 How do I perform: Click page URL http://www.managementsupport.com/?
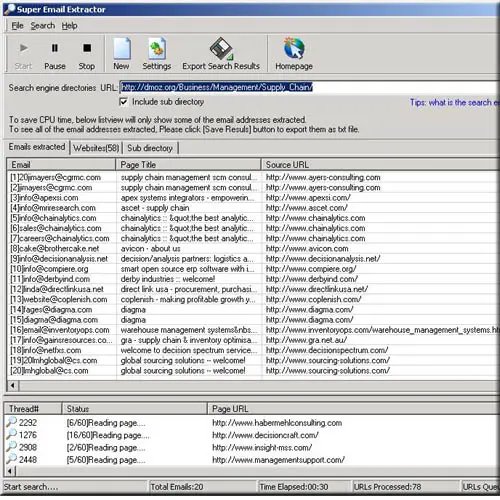pyautogui.click(x=278, y=460)
